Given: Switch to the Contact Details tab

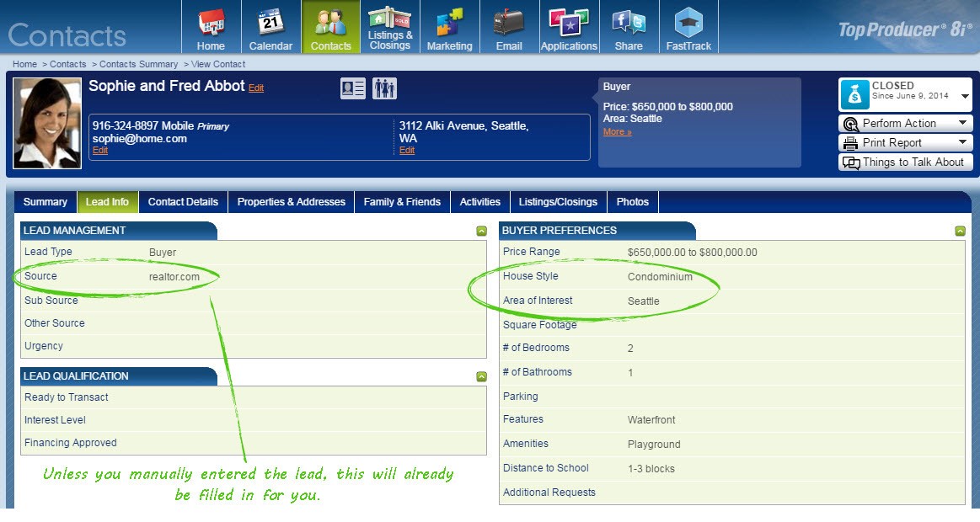Looking at the screenshot, I should coord(182,201).
